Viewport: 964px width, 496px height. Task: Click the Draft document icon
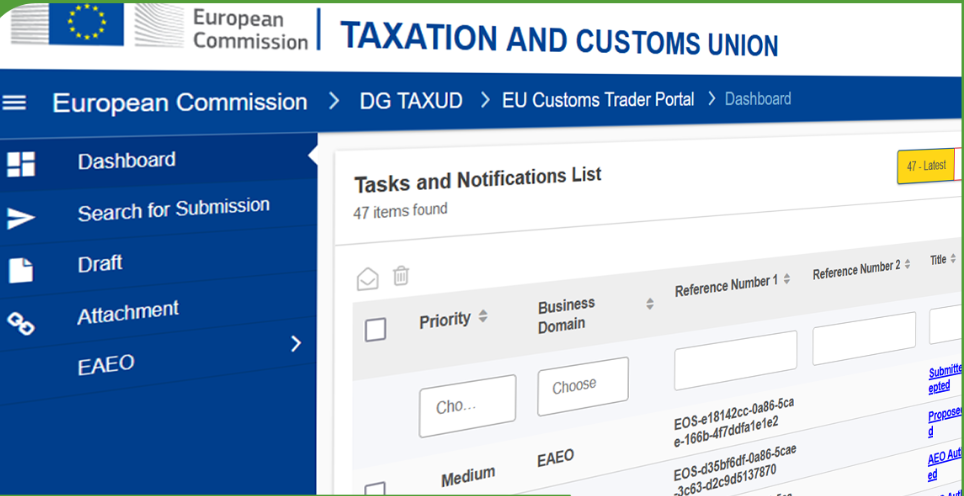tap(20, 270)
